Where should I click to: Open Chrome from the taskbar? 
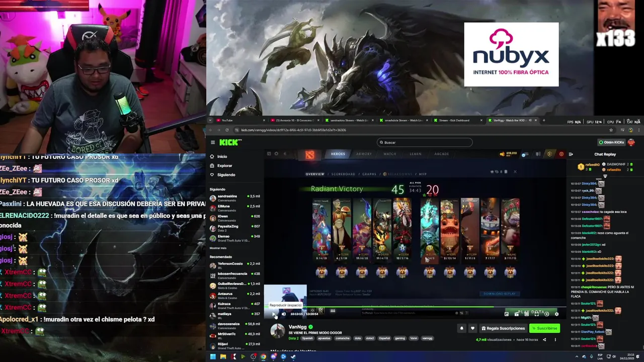coord(263,356)
